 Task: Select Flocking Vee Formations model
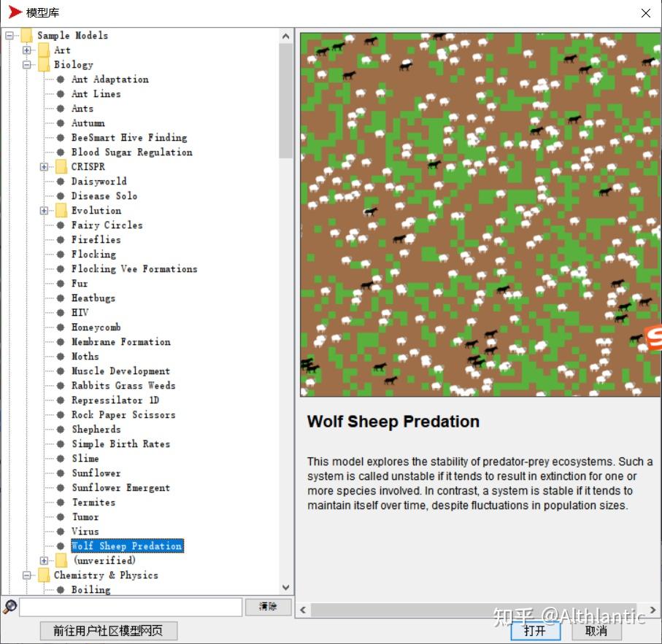click(134, 268)
